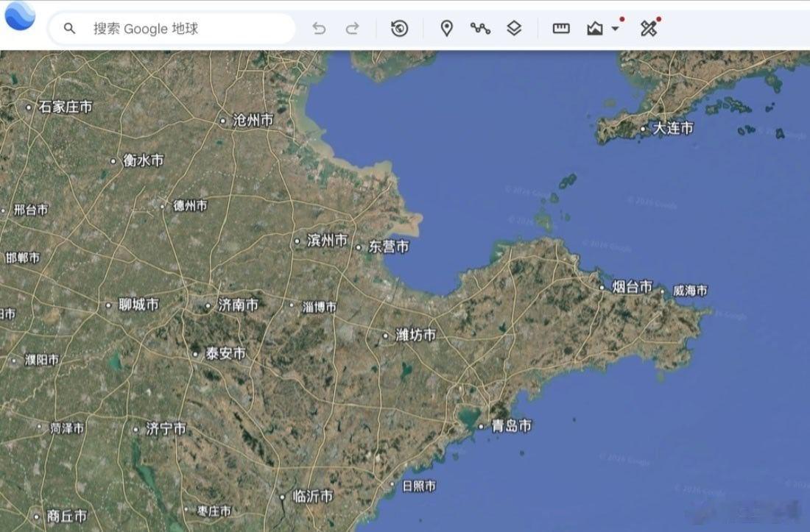
Task: Click the 邢台市 city label
Action: point(31,210)
